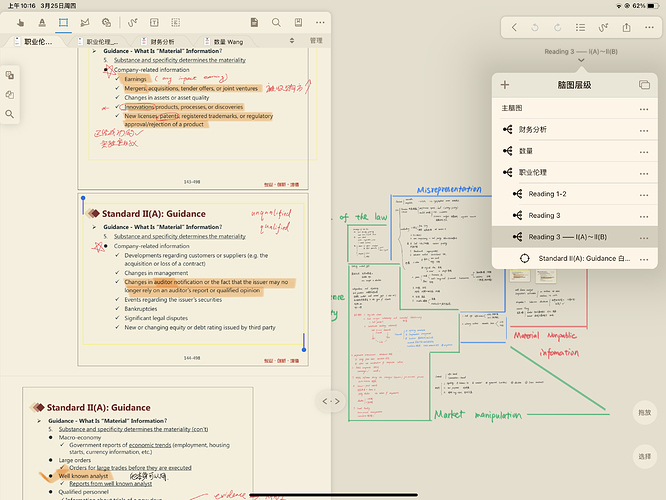666x500 pixels.
Task: Select the dashed-frame OCR tool
Action: tap(175, 23)
